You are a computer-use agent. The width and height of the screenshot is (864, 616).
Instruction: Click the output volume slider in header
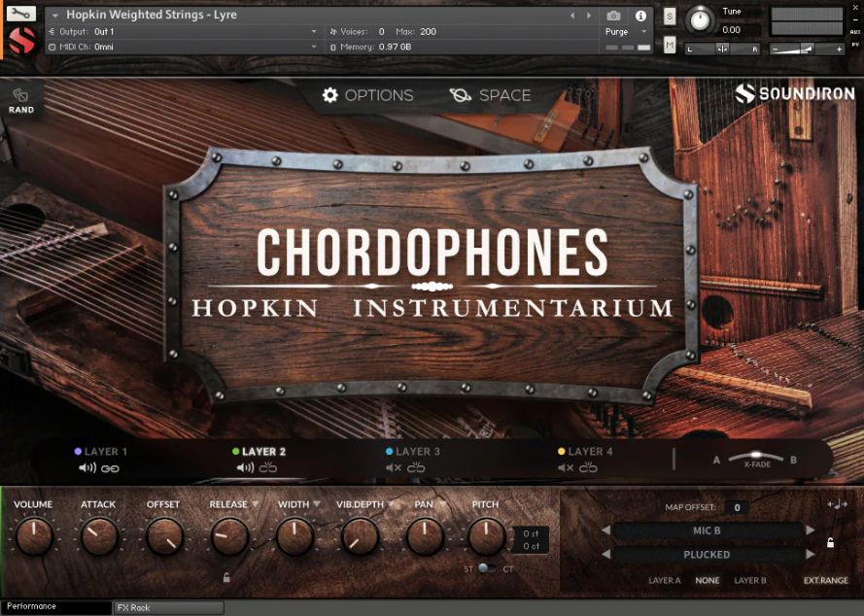point(808,49)
